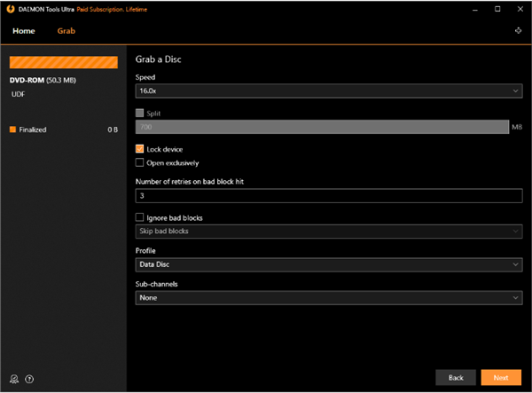Image resolution: width=532 pixels, height=393 pixels.
Task: Open the help question mark icon
Action: 29,379
